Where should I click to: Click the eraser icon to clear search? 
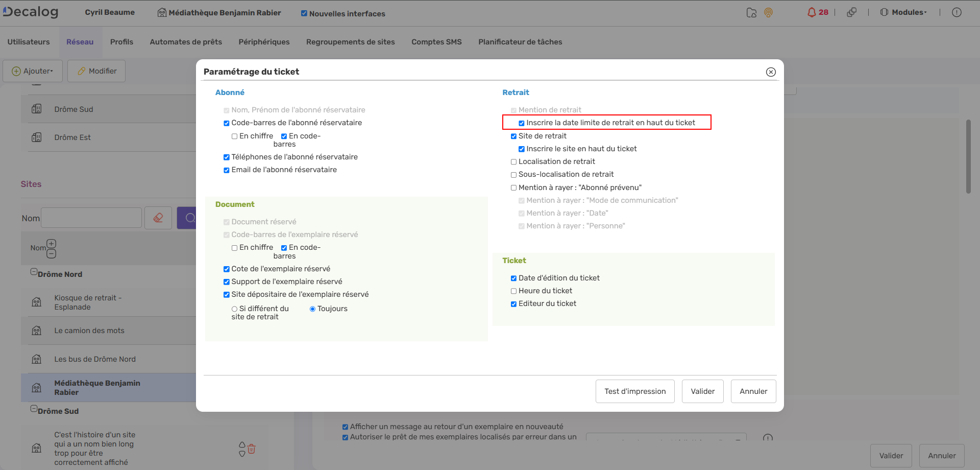click(158, 218)
